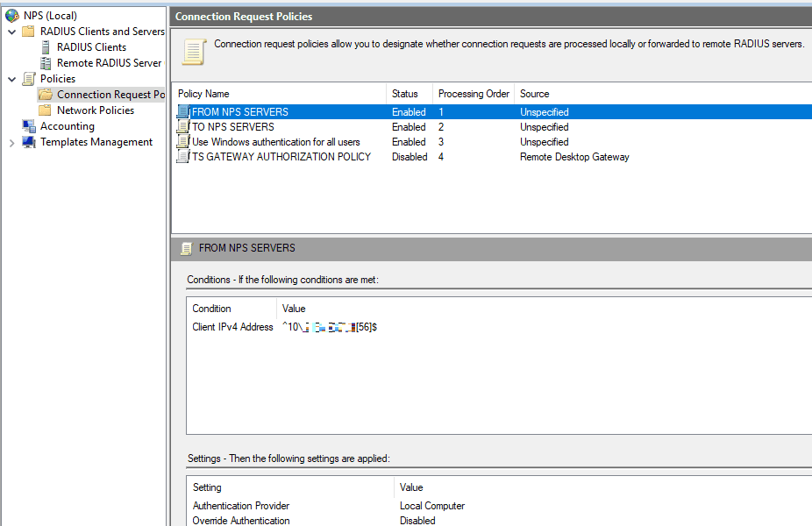The image size is (812, 526).
Task: Click the Authentication Provider setting row
Action: pos(241,506)
